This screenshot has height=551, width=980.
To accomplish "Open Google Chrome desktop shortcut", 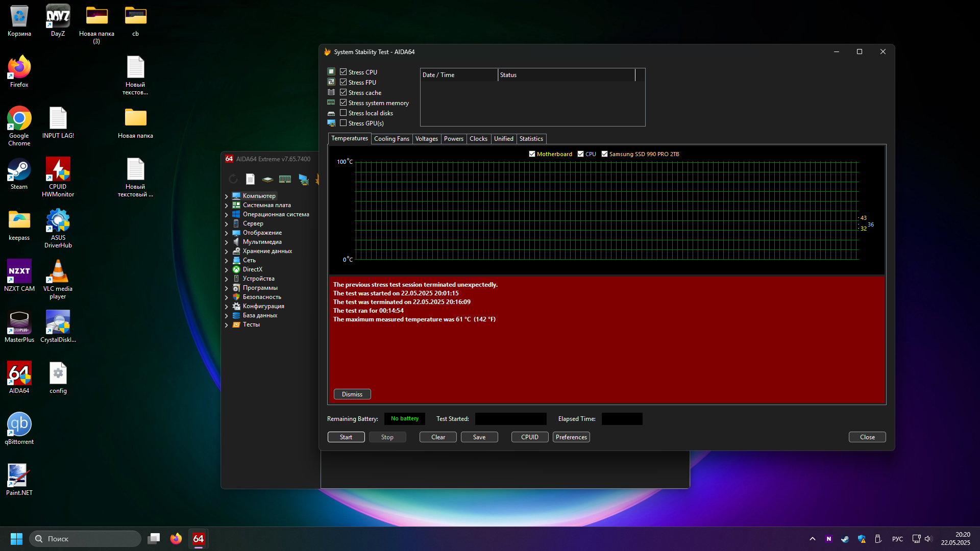I will [19, 126].
